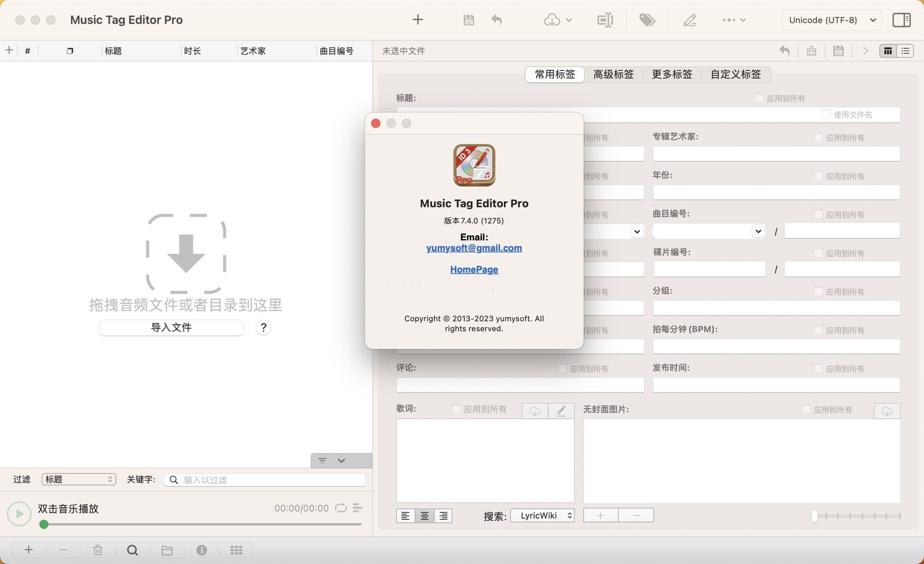This screenshot has height=564, width=924.
Task: Click the info icon in bottom toolbar
Action: click(202, 550)
